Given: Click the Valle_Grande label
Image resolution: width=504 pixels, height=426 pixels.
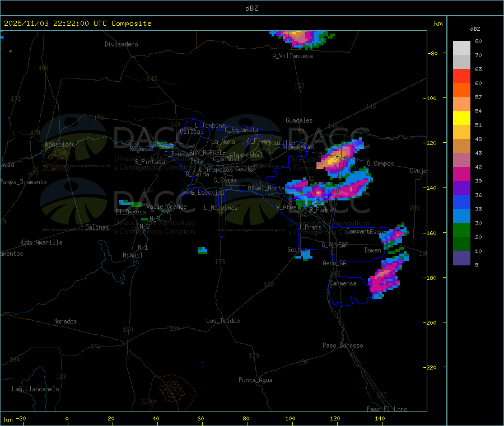Looking at the screenshot, I should point(166,207).
